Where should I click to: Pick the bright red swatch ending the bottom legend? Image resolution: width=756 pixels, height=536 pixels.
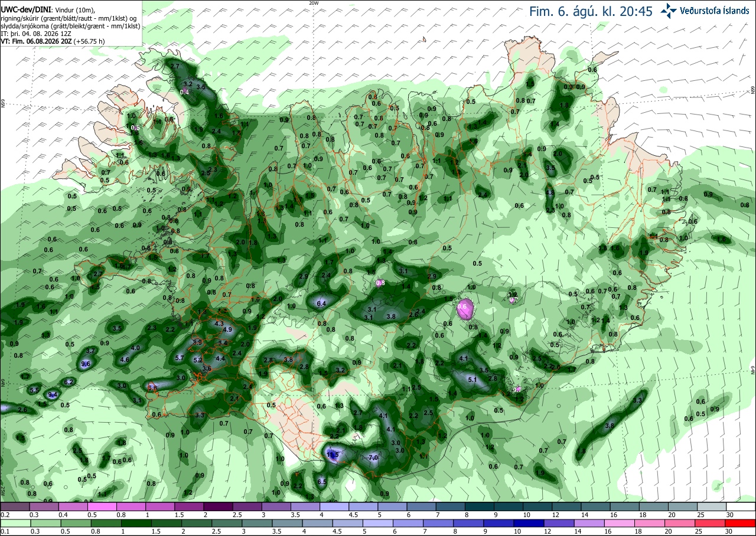click(741, 523)
